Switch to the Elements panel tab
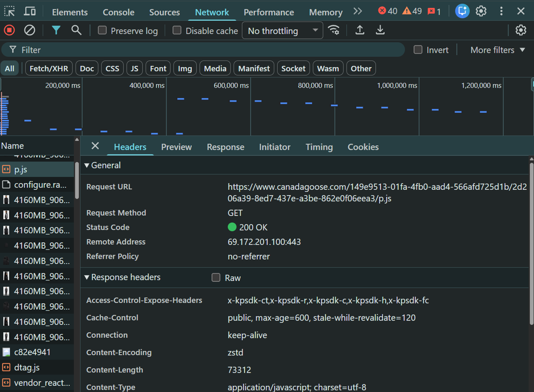This screenshot has width=534, height=392. point(70,12)
